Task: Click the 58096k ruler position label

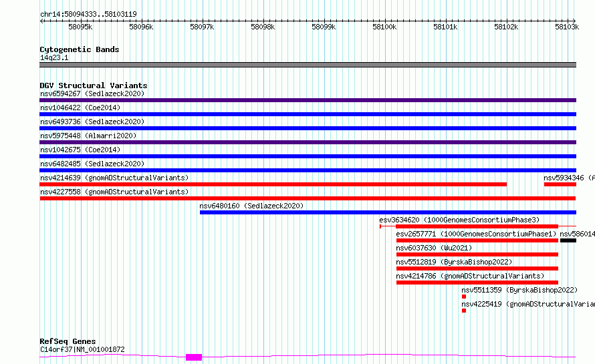Action: coord(141,27)
